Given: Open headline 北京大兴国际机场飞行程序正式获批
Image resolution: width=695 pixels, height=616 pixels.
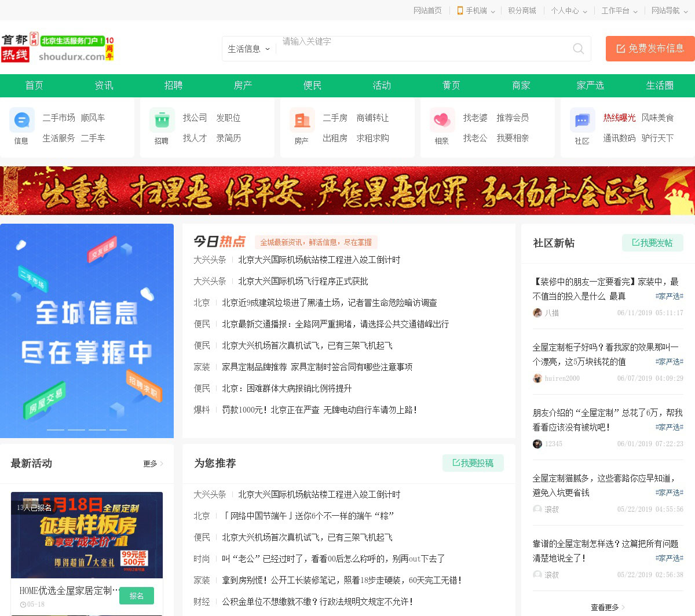Looking at the screenshot, I should point(303,281).
